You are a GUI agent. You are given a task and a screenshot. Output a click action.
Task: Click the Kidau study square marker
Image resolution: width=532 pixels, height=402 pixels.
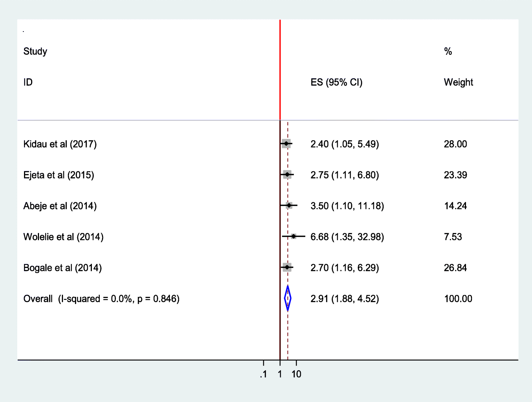pyautogui.click(x=286, y=143)
